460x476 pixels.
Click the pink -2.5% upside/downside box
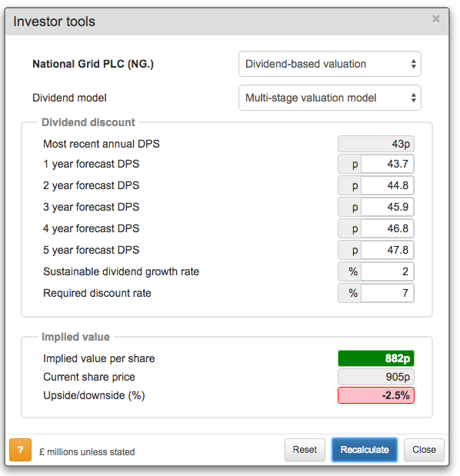click(376, 395)
